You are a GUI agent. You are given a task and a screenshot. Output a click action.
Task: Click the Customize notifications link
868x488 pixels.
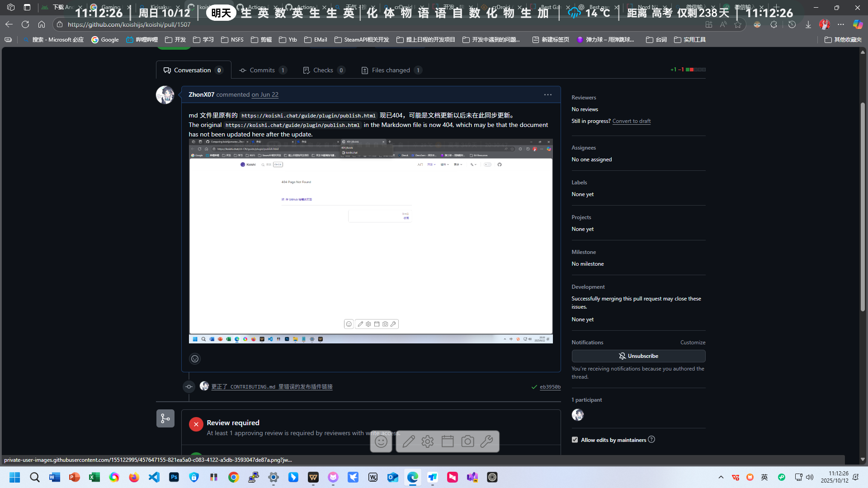(x=693, y=343)
